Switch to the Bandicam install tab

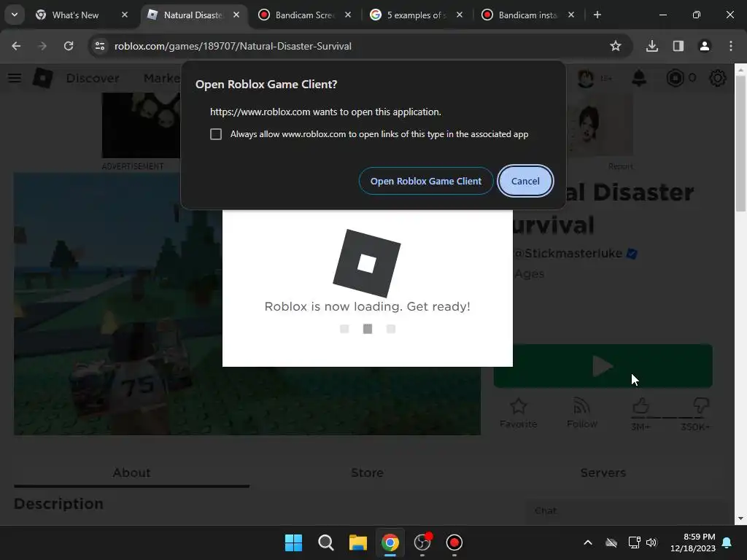coord(528,15)
